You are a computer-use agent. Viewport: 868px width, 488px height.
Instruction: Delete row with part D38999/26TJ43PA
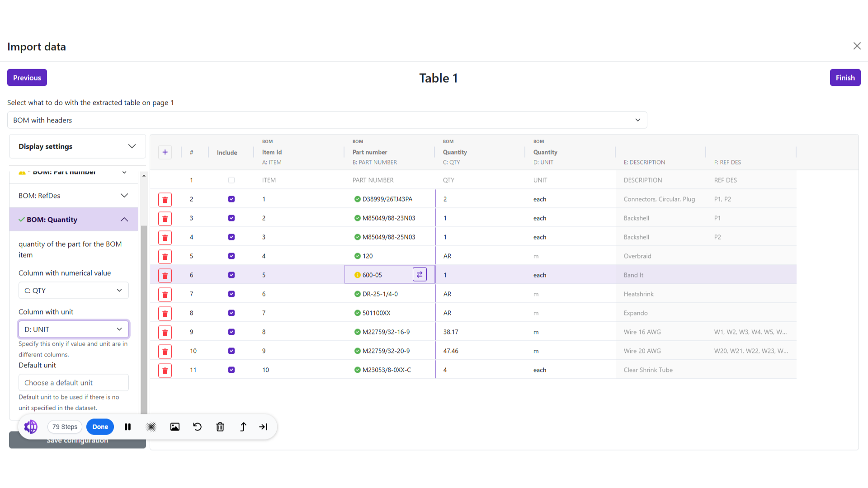165,199
